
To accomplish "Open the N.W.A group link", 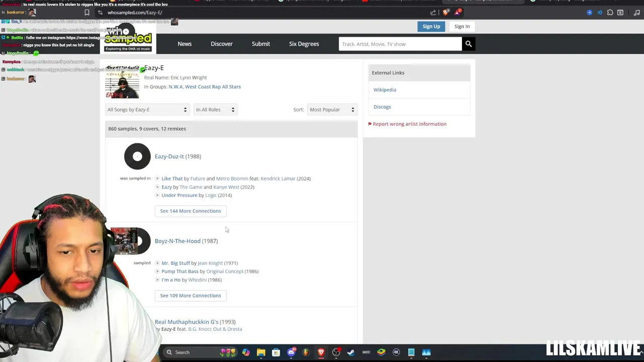I will (176, 86).
